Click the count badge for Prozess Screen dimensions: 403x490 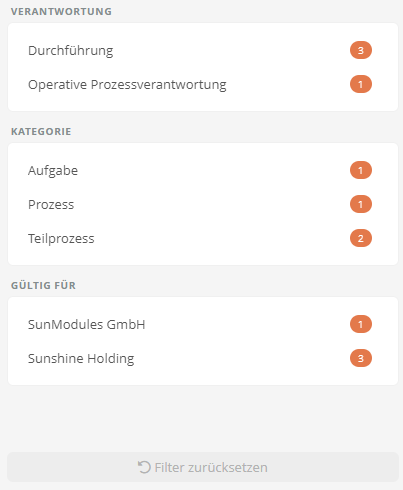coord(361,204)
